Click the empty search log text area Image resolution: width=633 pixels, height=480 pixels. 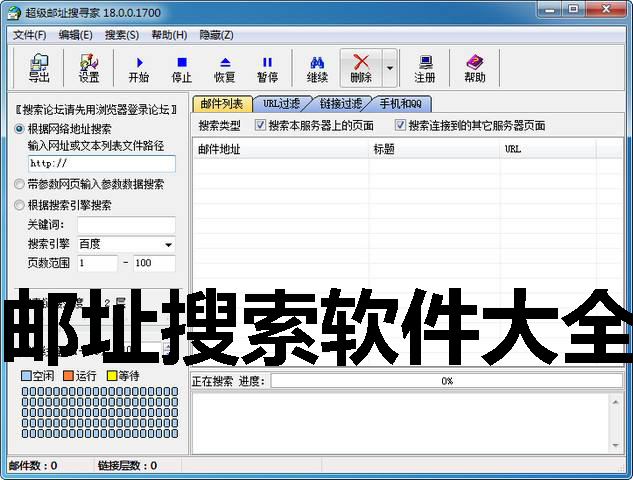400,423
